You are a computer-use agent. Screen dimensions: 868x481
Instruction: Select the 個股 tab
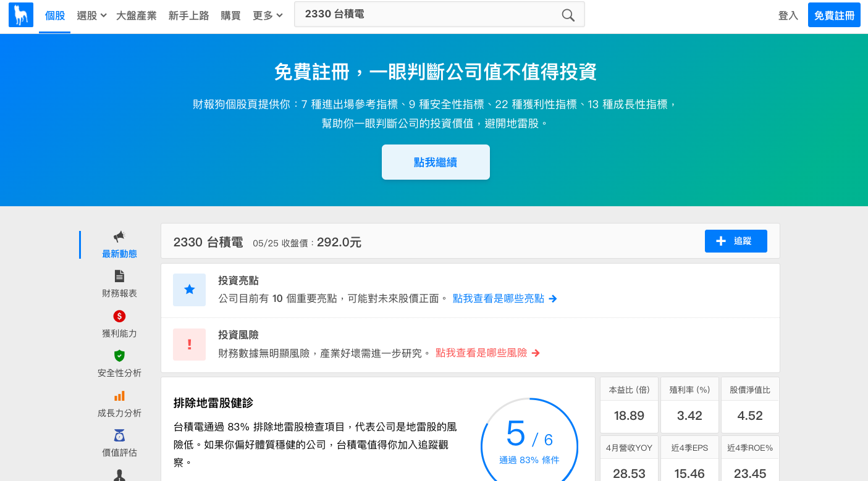coord(55,15)
